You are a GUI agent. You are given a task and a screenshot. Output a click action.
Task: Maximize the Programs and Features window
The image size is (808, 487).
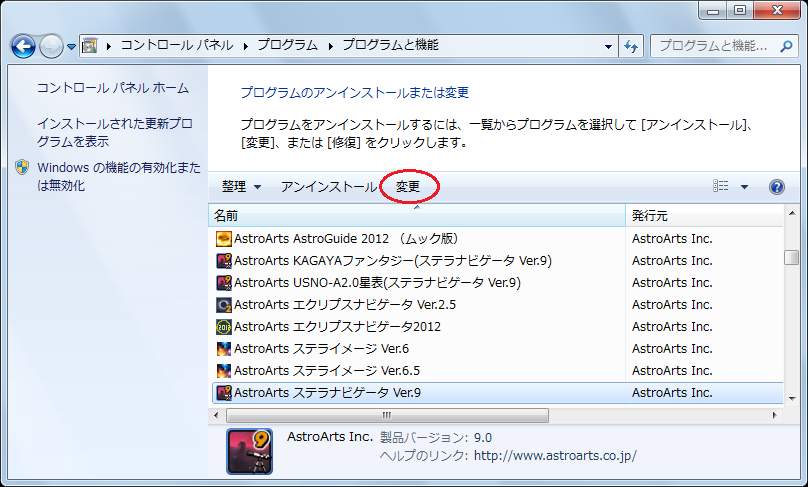pos(740,10)
